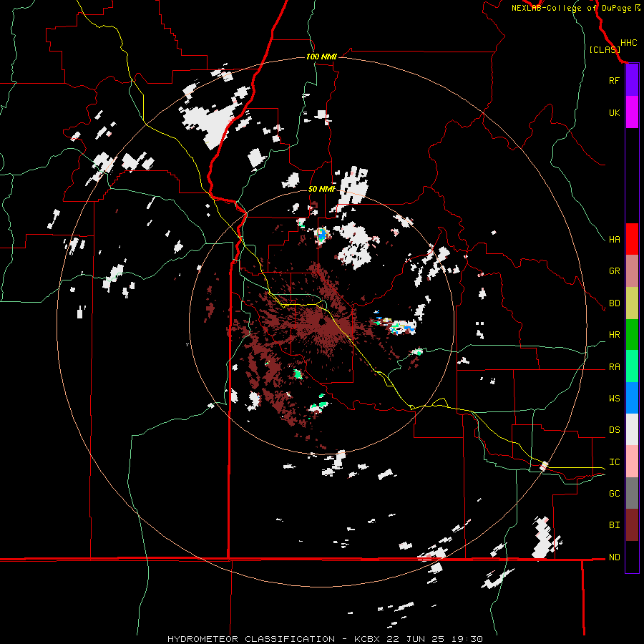The width and height of the screenshot is (644, 644).
Task: Click the HR legend label
Action: [x=614, y=335]
